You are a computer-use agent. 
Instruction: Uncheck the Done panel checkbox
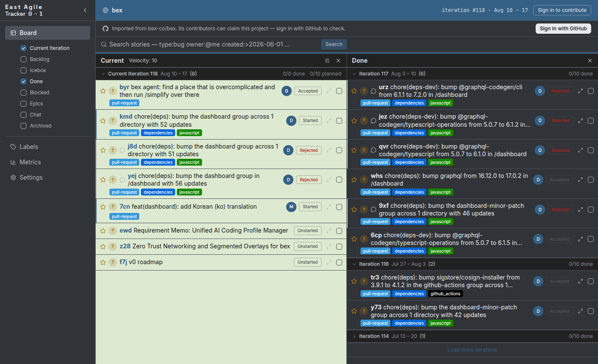click(x=23, y=82)
